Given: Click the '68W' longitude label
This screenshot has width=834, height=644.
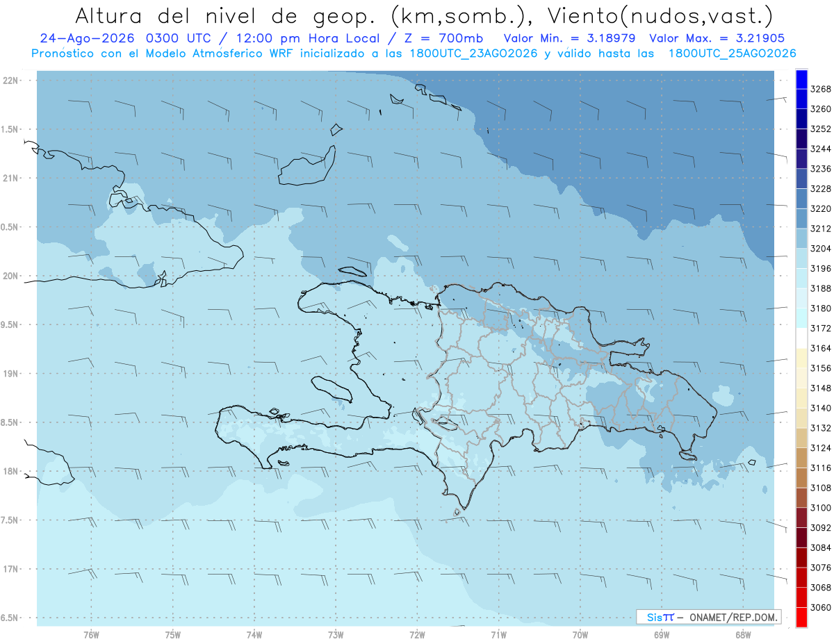Looking at the screenshot, I should pos(743,635).
